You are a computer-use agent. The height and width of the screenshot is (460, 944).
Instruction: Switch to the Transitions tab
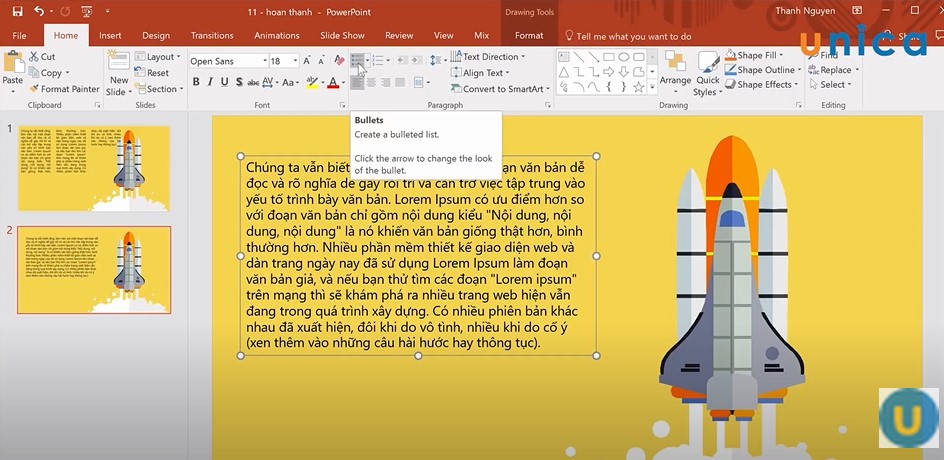tap(212, 36)
